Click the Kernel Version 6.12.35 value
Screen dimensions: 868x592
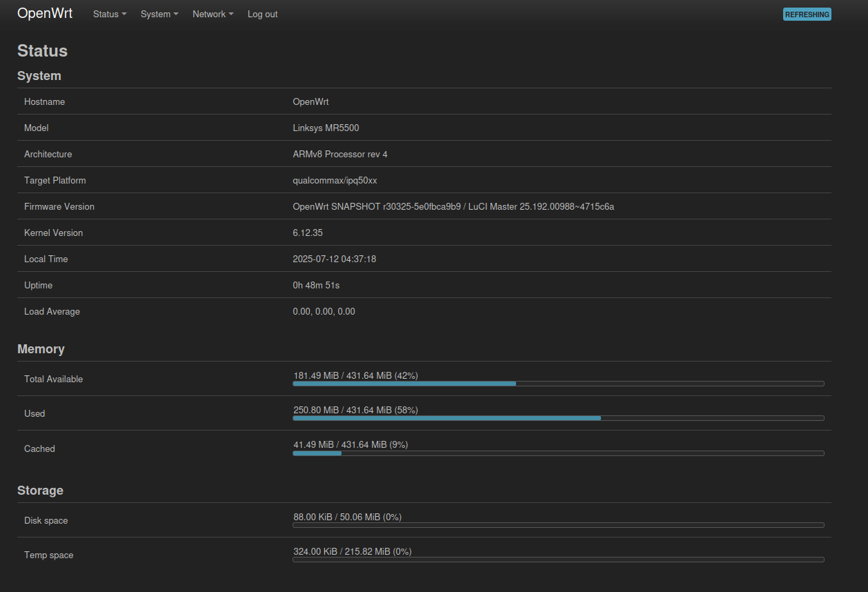[308, 233]
